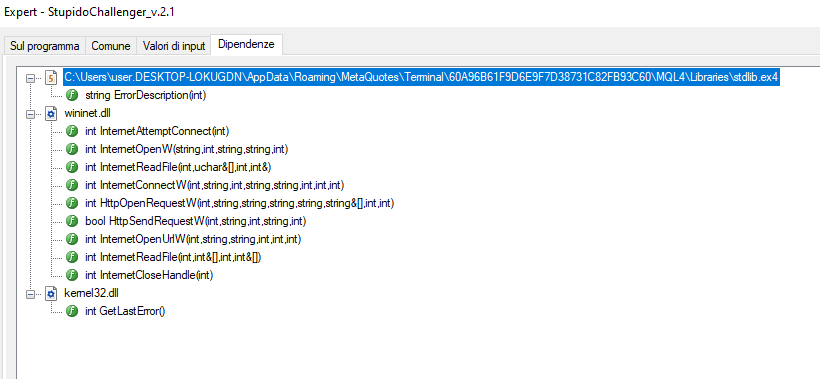
Task: Click the function icon beside HttpOpenRequestW
Action: pos(72,203)
